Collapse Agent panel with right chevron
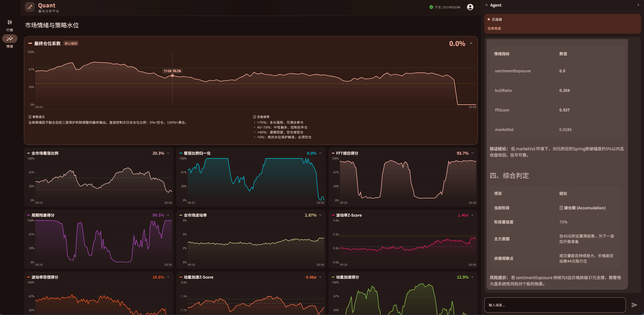Viewport: 644px width, 315px height. click(x=638, y=5)
